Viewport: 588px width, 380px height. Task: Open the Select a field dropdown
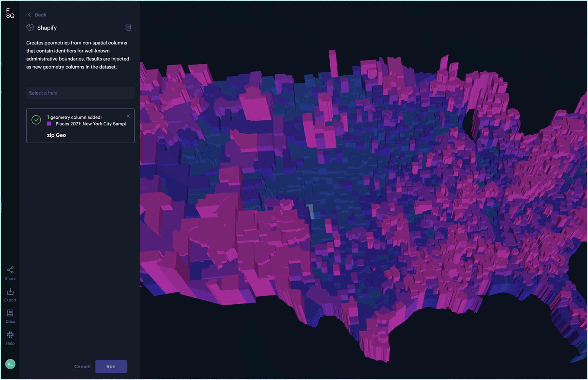80,93
